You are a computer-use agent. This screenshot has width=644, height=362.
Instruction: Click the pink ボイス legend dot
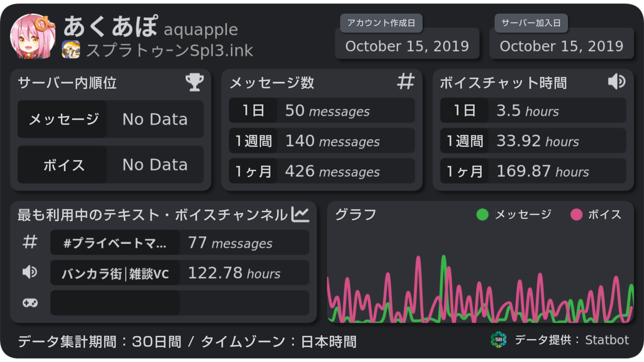[576, 215]
